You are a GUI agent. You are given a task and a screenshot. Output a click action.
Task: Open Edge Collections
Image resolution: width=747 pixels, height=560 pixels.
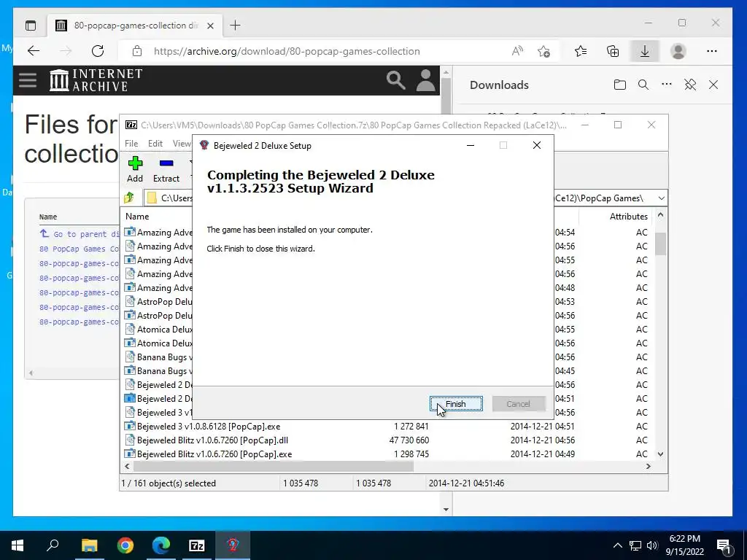point(613,51)
